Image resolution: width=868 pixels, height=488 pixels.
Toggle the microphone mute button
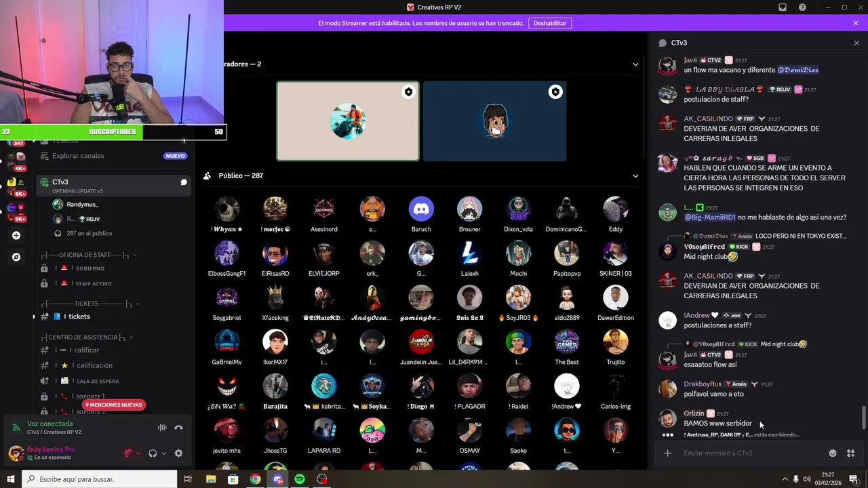point(127,453)
